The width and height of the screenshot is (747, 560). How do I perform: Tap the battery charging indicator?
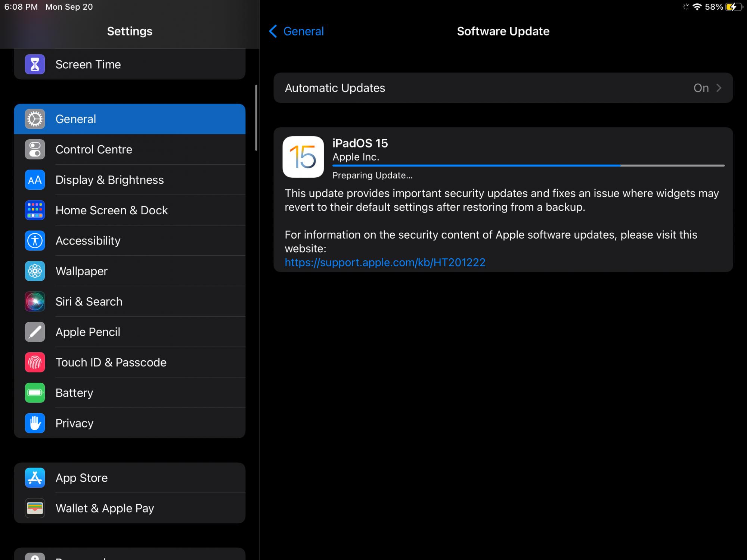[x=734, y=7]
